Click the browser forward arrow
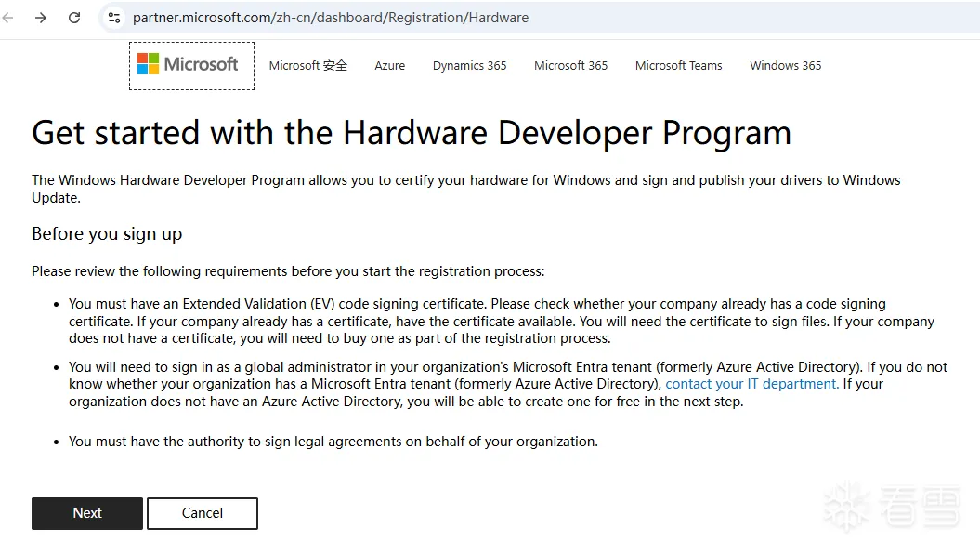This screenshot has width=980, height=554. pyautogui.click(x=41, y=18)
